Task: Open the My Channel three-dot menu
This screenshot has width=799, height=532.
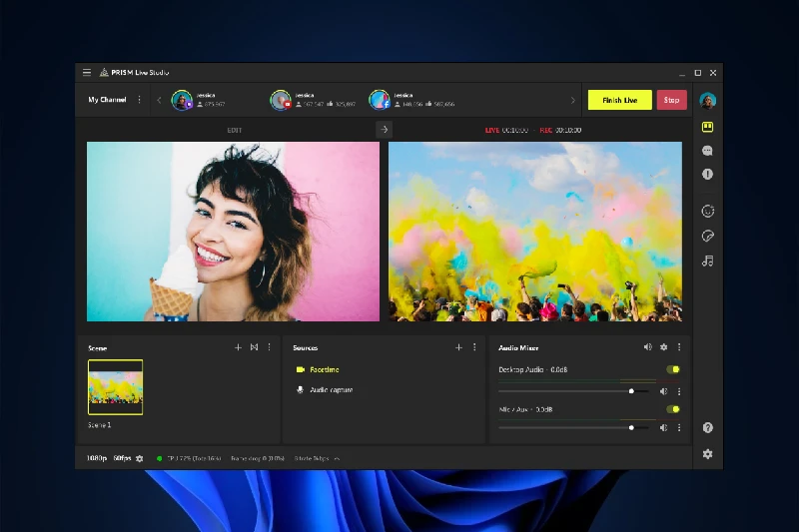Action: (x=139, y=100)
